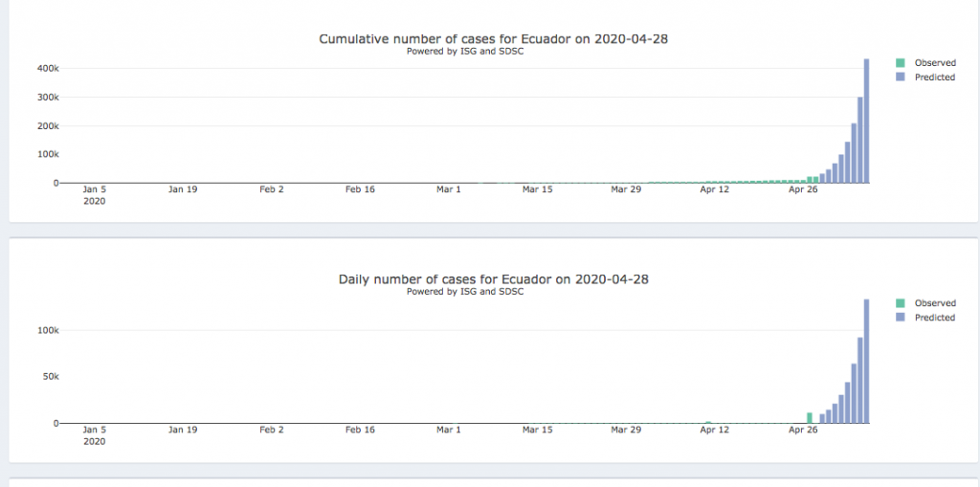The height and width of the screenshot is (487, 980).
Task: Click 'Apr 26' axis label in Cumulative chart
Action: [803, 189]
